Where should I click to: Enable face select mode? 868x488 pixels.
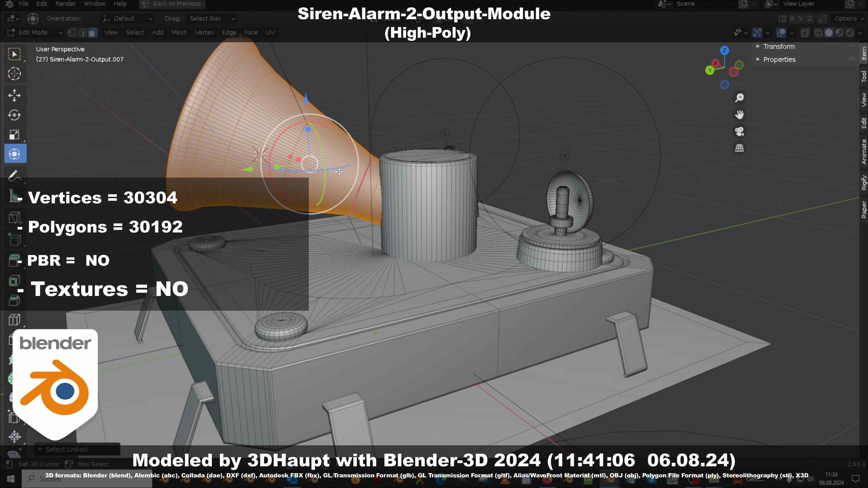[93, 33]
